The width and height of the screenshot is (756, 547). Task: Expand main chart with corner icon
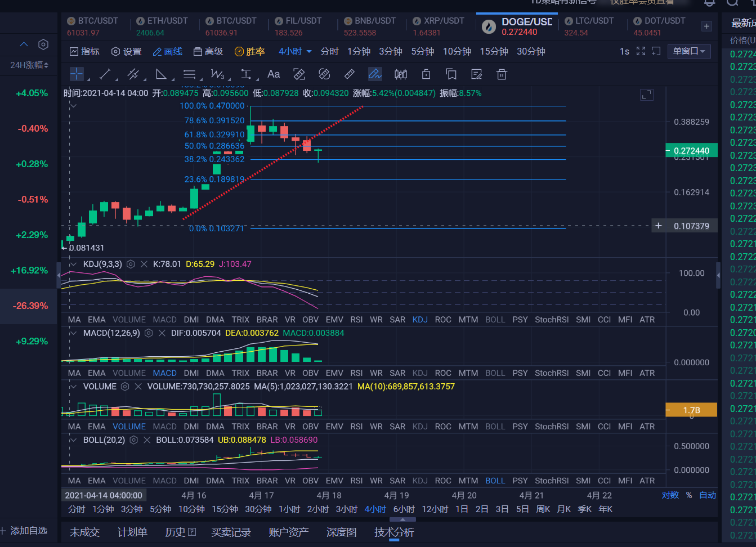(x=647, y=95)
